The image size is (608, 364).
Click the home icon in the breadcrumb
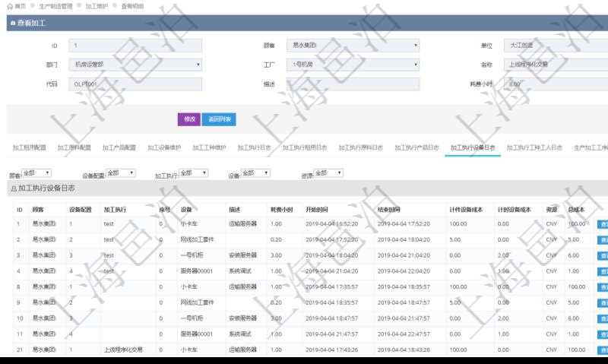[10, 6]
